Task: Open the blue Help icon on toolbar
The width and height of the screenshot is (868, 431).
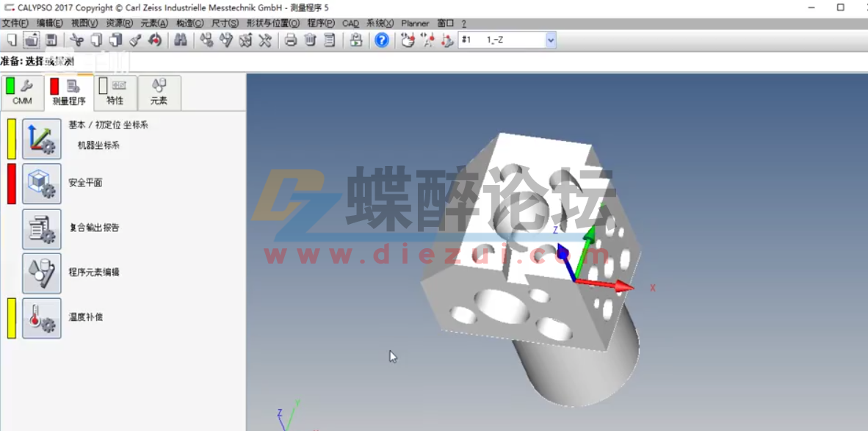Action: click(380, 41)
